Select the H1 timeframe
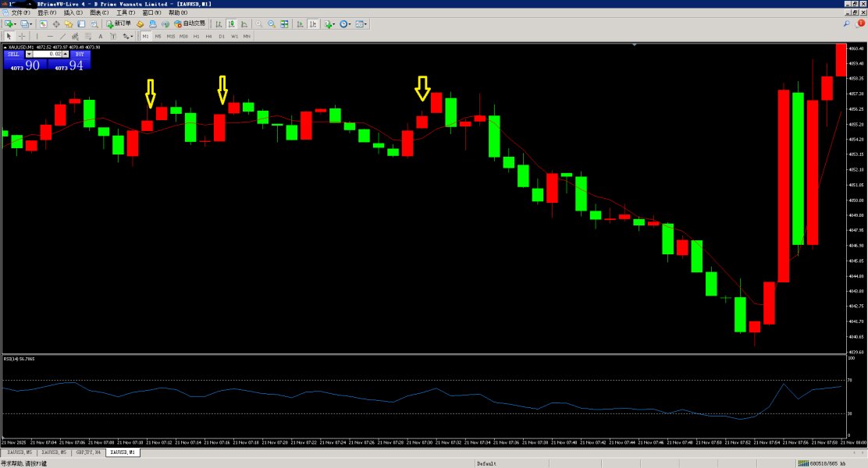The image size is (868, 468). tap(197, 37)
